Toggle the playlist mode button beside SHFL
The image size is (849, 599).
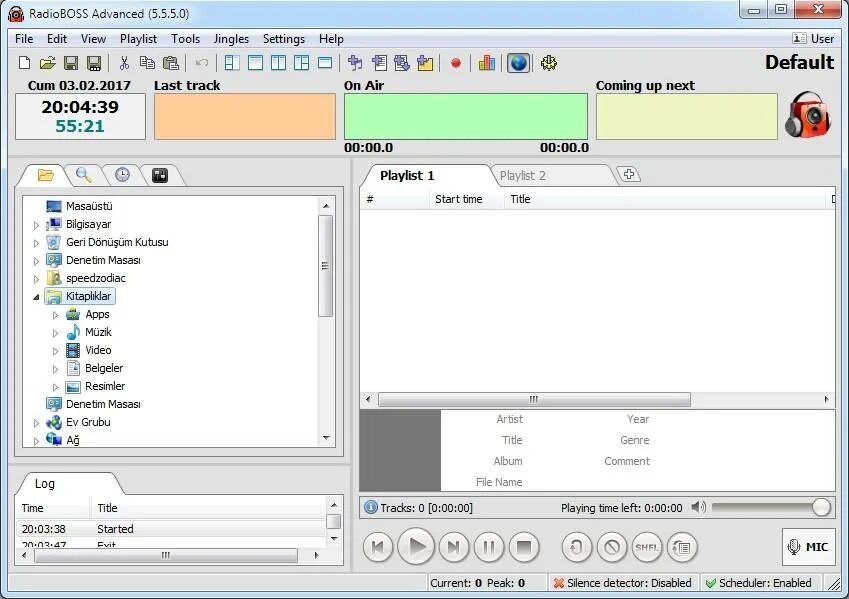tap(682, 547)
